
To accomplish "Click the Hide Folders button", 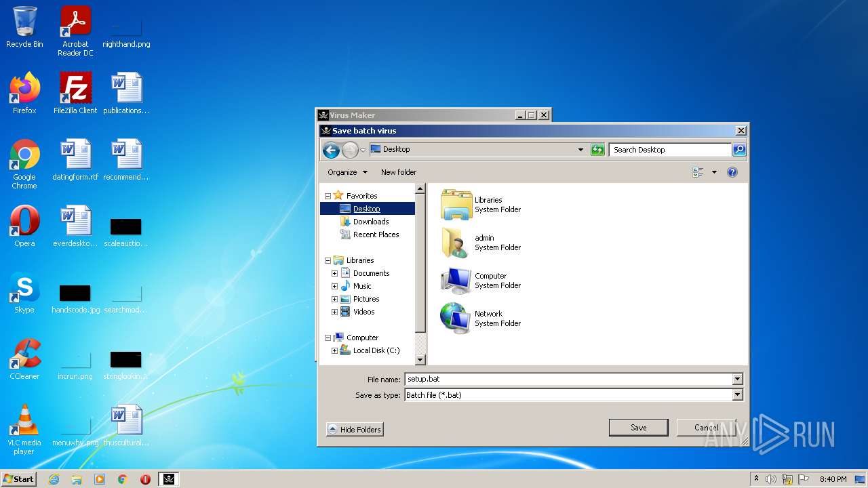I will [355, 429].
